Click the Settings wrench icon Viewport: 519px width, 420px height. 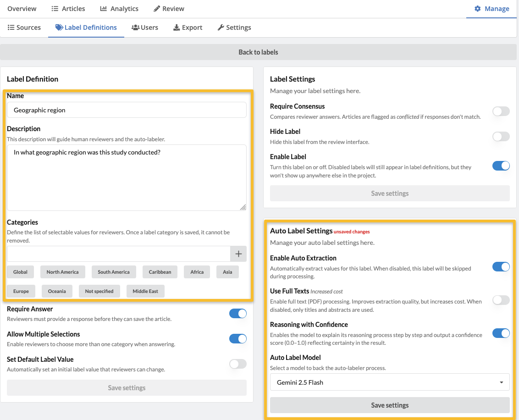pos(221,28)
